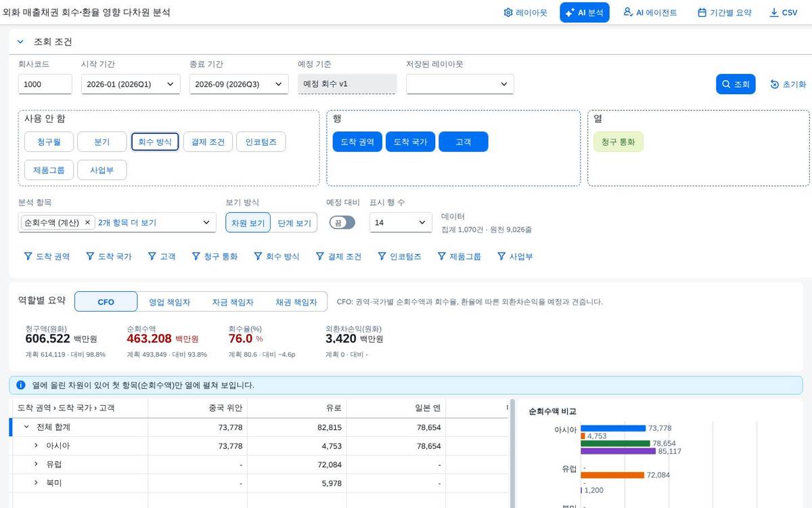Click the 외환차손익 KPI value 3,420
The width and height of the screenshot is (812, 508).
coord(341,339)
